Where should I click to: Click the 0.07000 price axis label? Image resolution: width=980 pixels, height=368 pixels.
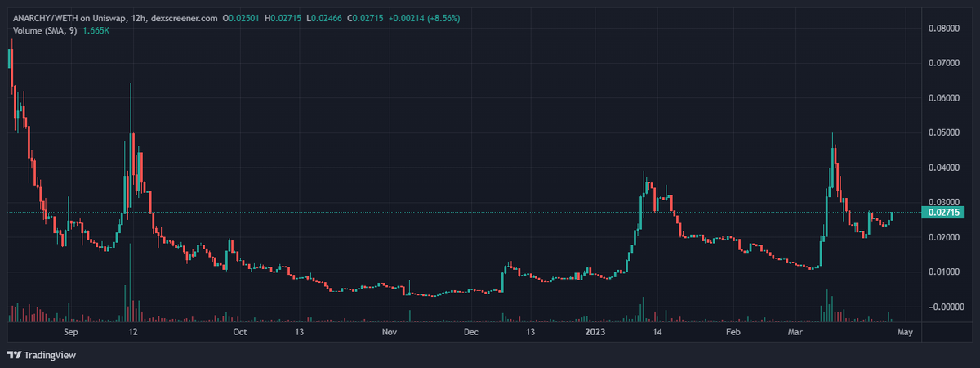pyautogui.click(x=943, y=63)
